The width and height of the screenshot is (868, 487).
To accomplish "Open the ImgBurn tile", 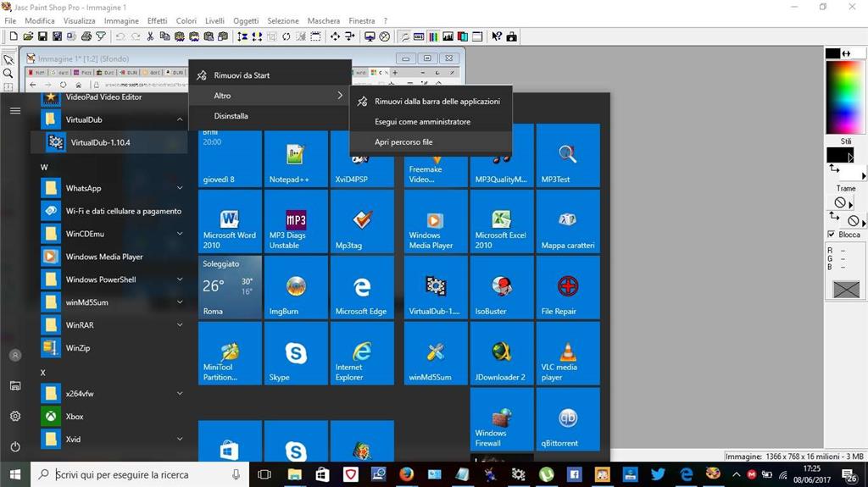I will coord(296,287).
